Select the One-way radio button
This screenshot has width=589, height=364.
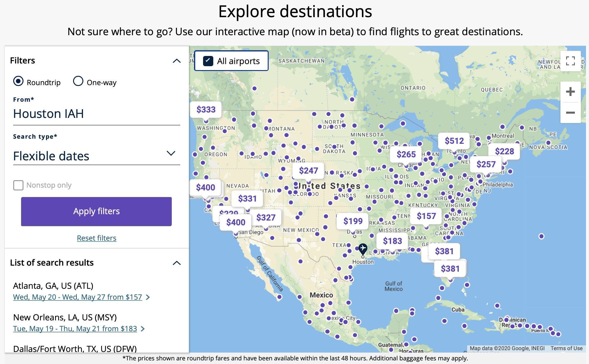[78, 81]
